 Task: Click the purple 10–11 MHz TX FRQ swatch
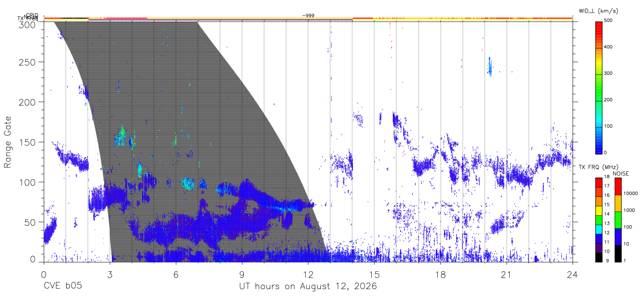(599, 248)
